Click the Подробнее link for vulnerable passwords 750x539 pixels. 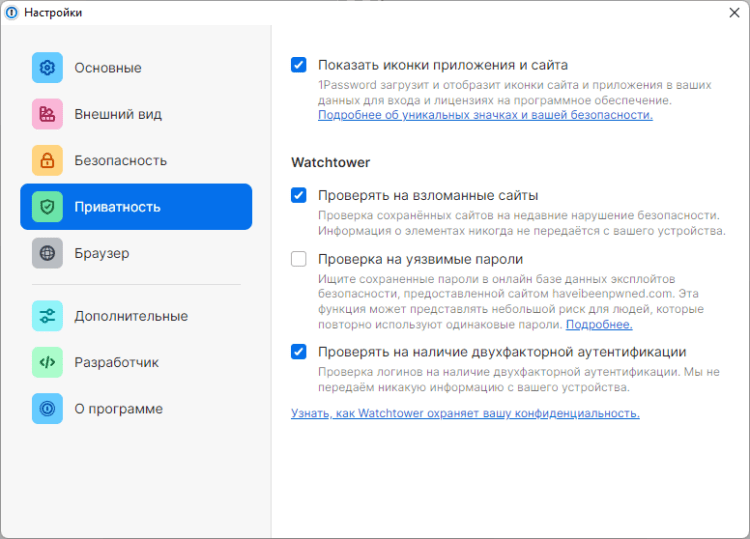599,325
